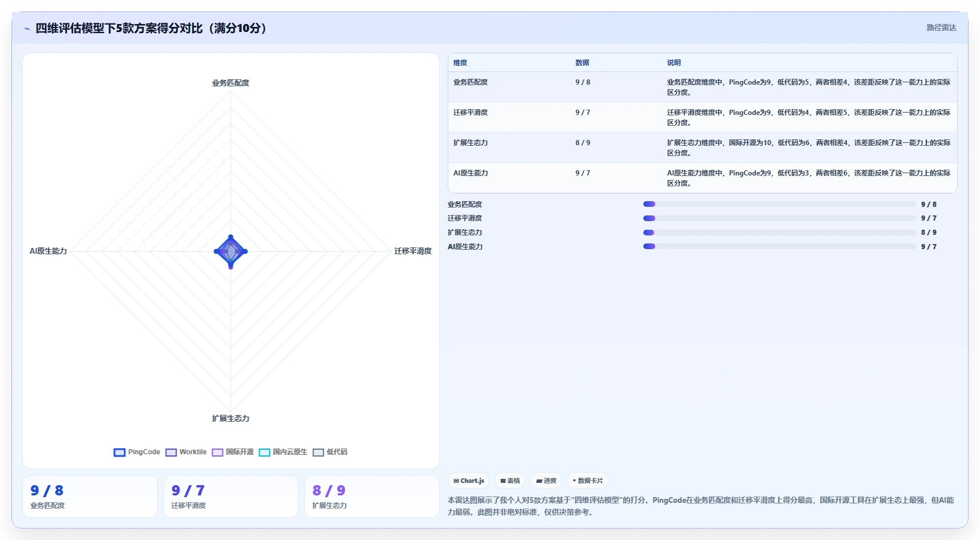Click the 维度 column header

point(460,63)
